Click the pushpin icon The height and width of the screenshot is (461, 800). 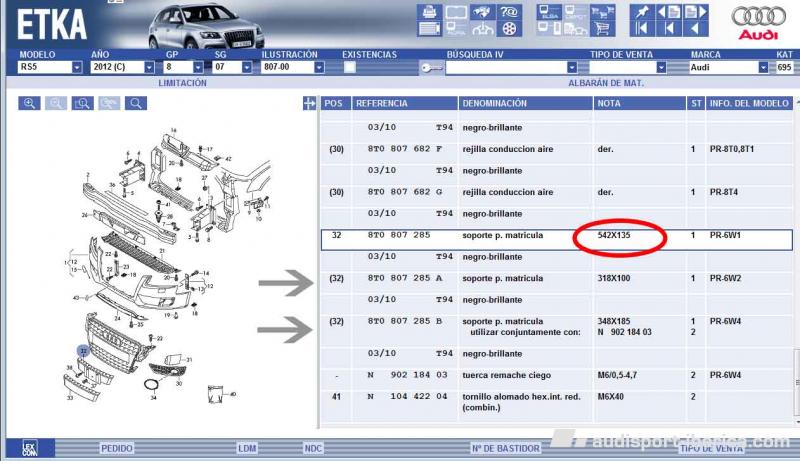pyautogui.click(x=642, y=12)
